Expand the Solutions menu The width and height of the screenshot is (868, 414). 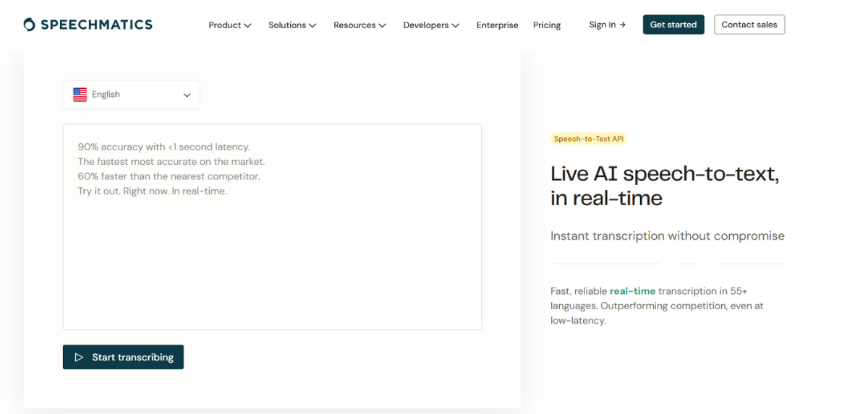click(292, 25)
